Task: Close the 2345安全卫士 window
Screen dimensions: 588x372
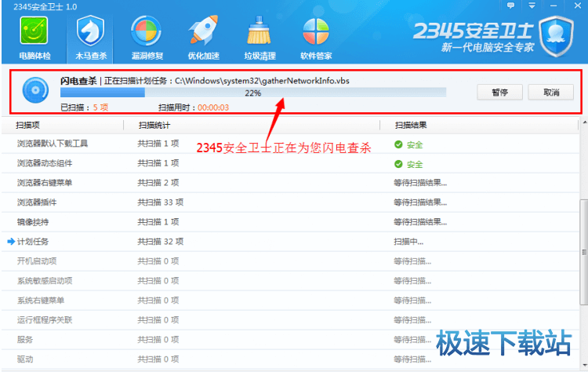Action: tap(578, 5)
